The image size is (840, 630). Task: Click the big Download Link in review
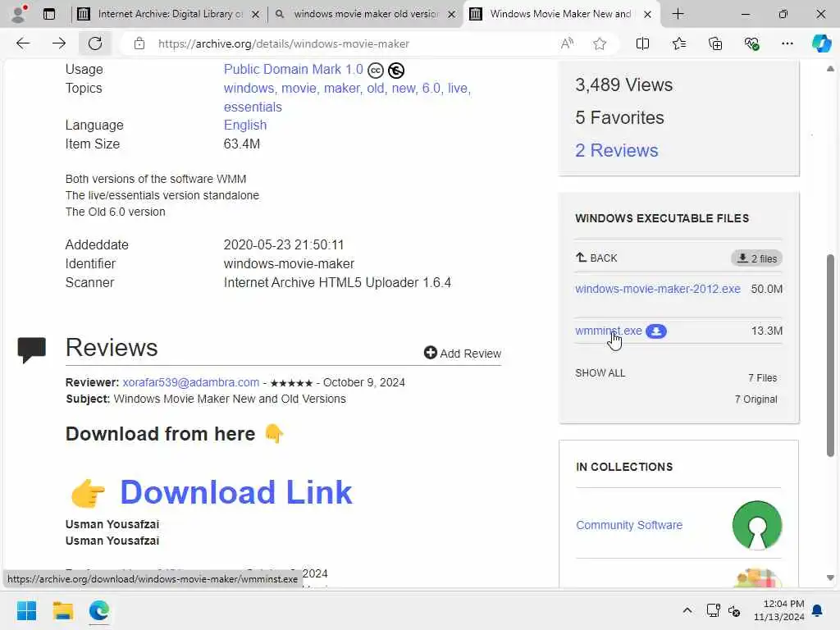pos(235,492)
